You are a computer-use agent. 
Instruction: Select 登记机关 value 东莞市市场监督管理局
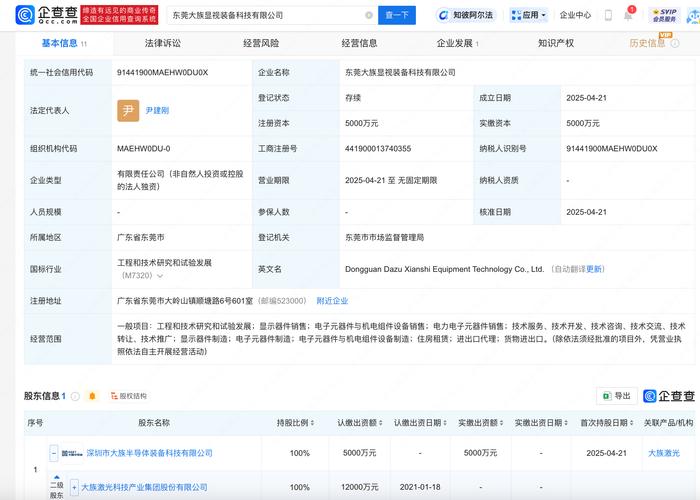tap(384, 238)
